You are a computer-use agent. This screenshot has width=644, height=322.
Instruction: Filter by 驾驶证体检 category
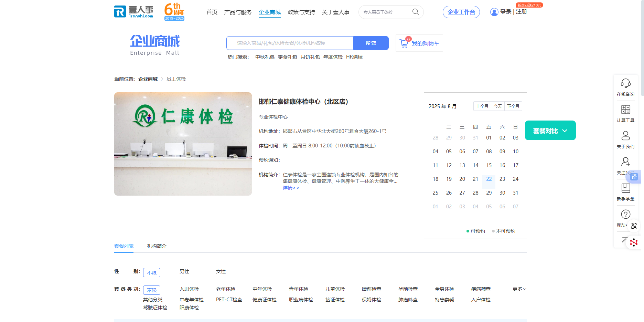pos(155,308)
